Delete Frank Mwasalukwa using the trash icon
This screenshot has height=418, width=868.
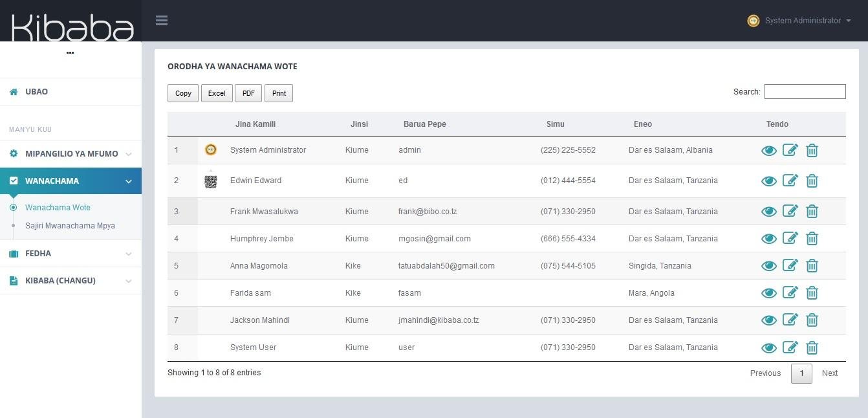812,211
